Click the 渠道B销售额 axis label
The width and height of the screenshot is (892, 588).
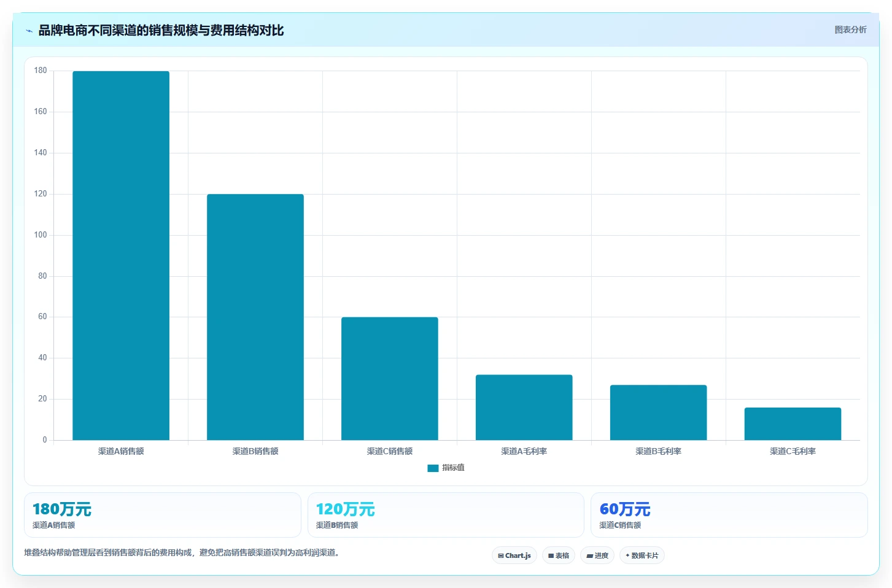click(x=255, y=451)
